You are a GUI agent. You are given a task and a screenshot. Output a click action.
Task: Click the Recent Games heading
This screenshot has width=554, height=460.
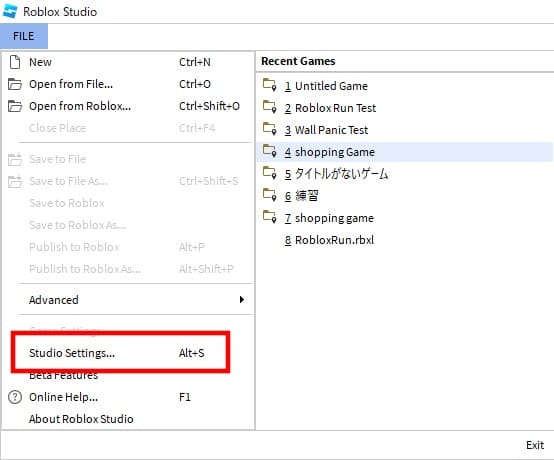298,61
